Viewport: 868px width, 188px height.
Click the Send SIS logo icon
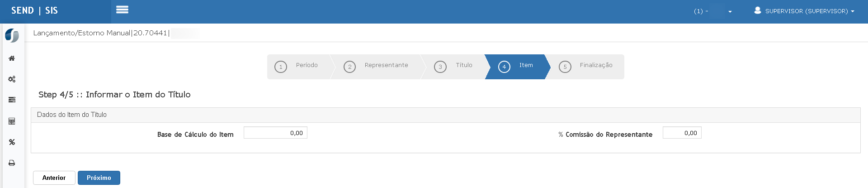click(12, 35)
